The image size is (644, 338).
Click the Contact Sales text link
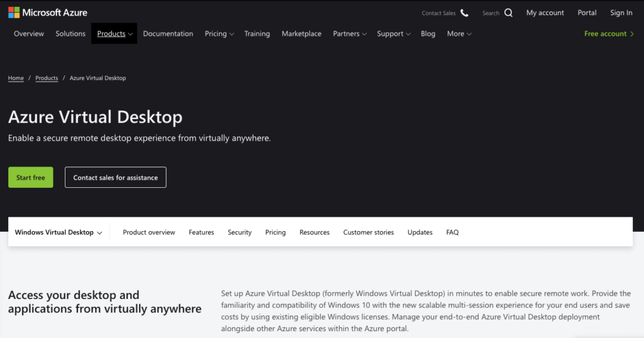coord(438,13)
